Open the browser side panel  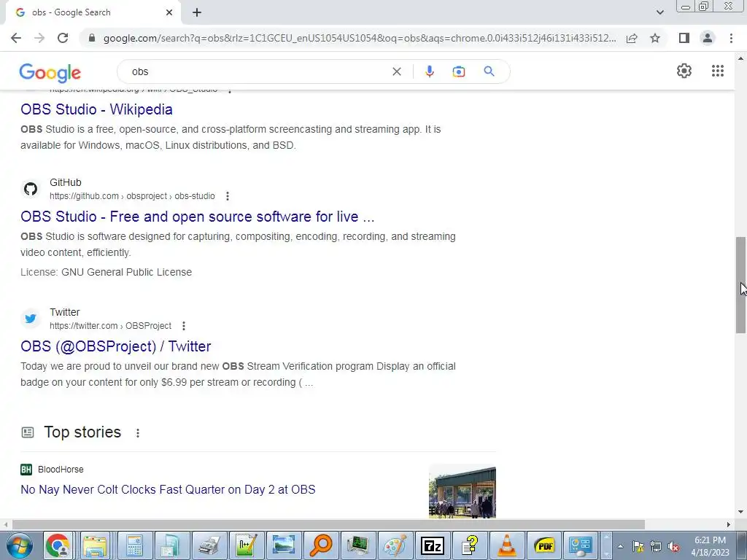tap(684, 38)
